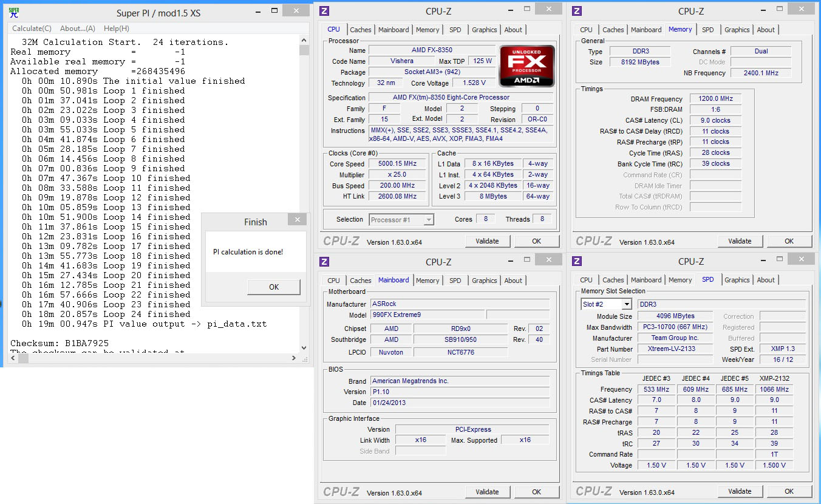Switch to CPU tab in SPD window
This screenshot has height=504, width=821.
pos(586,280)
